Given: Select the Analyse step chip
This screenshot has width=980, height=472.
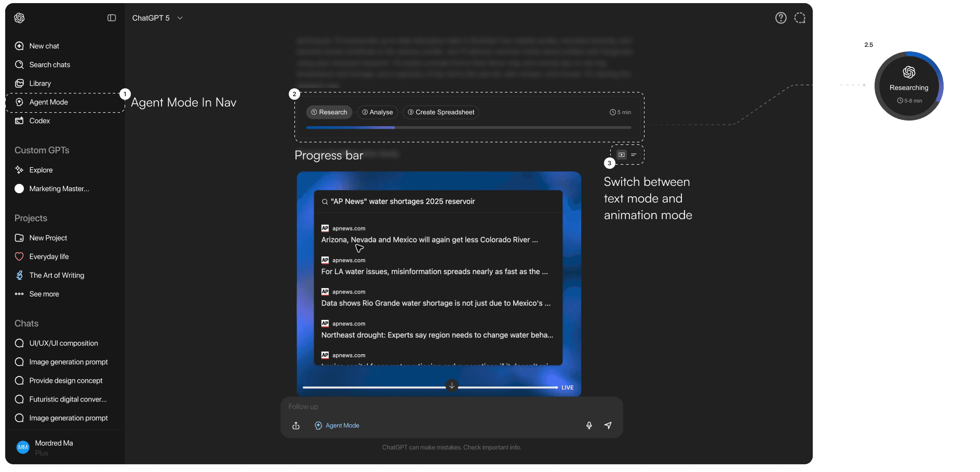Looking at the screenshot, I should click(x=378, y=113).
